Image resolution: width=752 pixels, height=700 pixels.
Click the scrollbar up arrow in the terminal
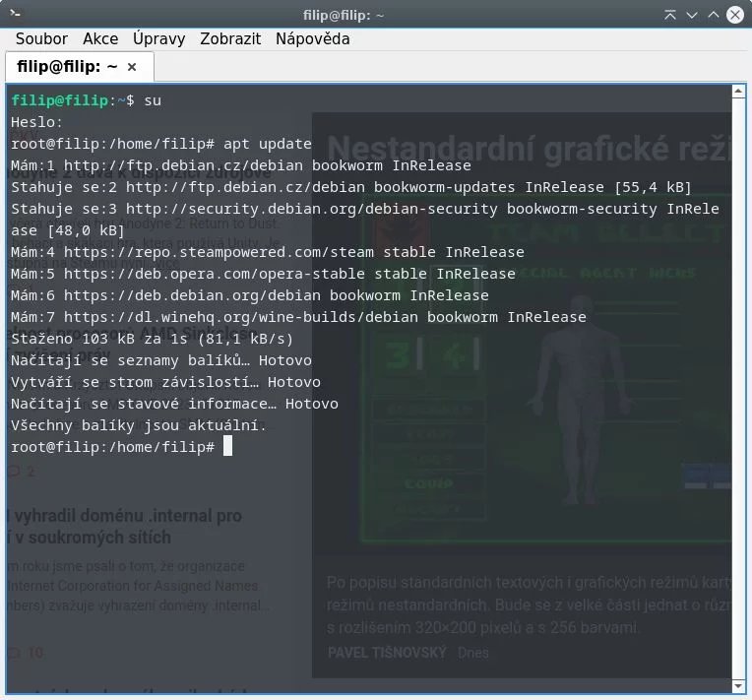[738, 91]
